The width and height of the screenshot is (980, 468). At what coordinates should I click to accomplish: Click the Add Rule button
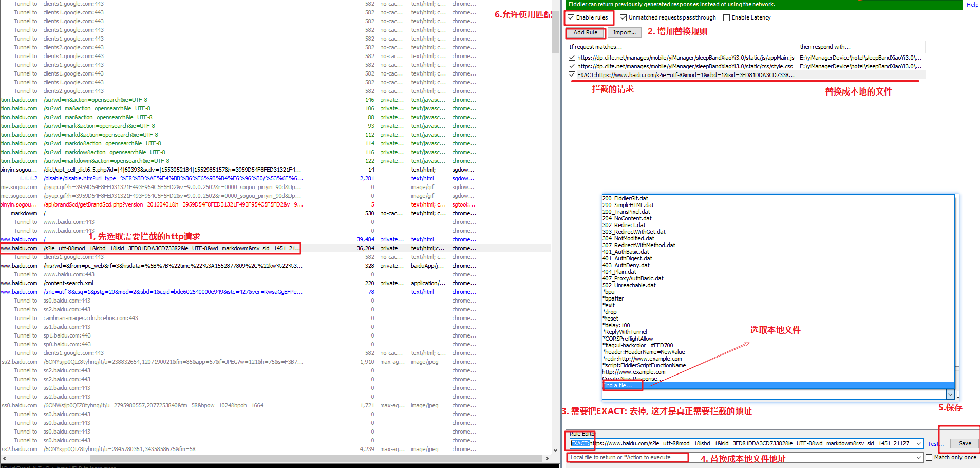[585, 32]
